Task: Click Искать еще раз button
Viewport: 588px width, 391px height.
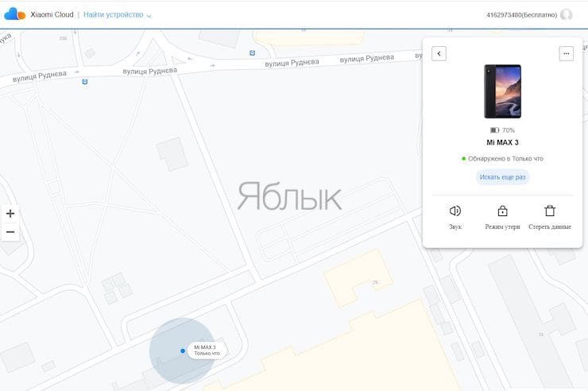Action: click(x=502, y=177)
